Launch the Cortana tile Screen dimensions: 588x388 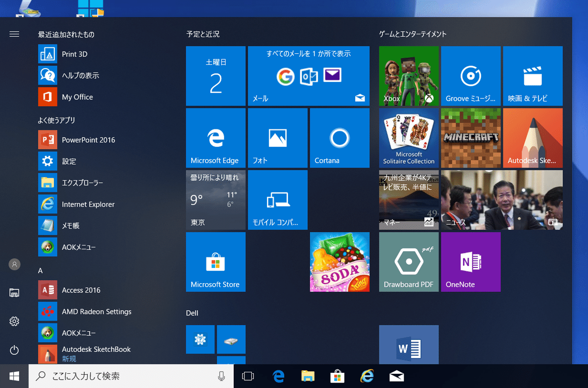pos(340,138)
